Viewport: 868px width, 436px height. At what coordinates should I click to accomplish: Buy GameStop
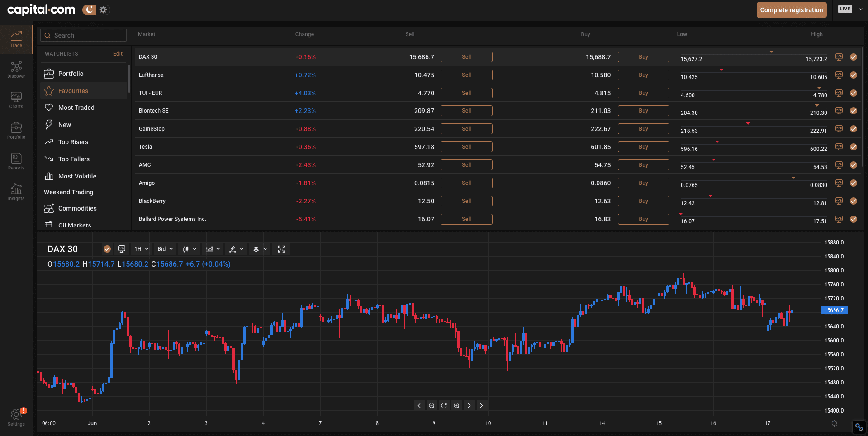[x=643, y=129]
